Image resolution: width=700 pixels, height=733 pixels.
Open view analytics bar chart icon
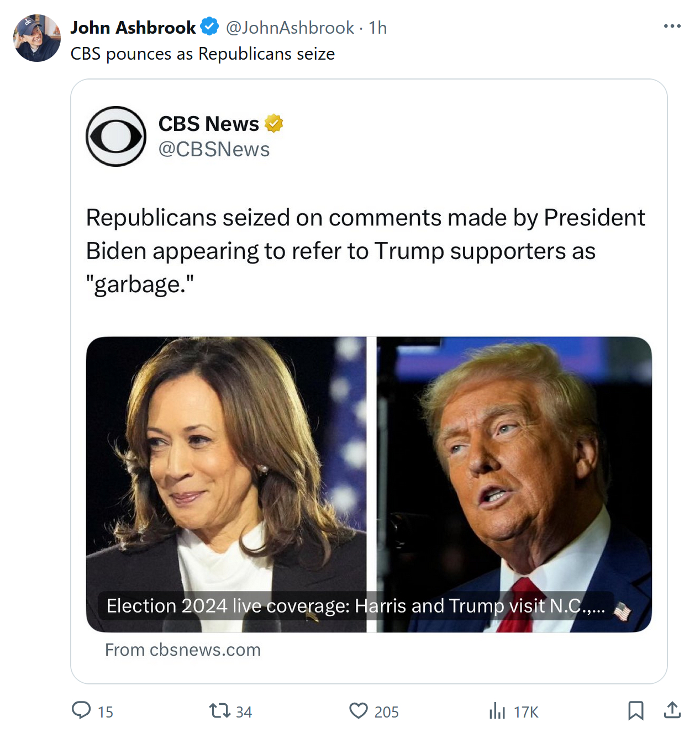497,711
